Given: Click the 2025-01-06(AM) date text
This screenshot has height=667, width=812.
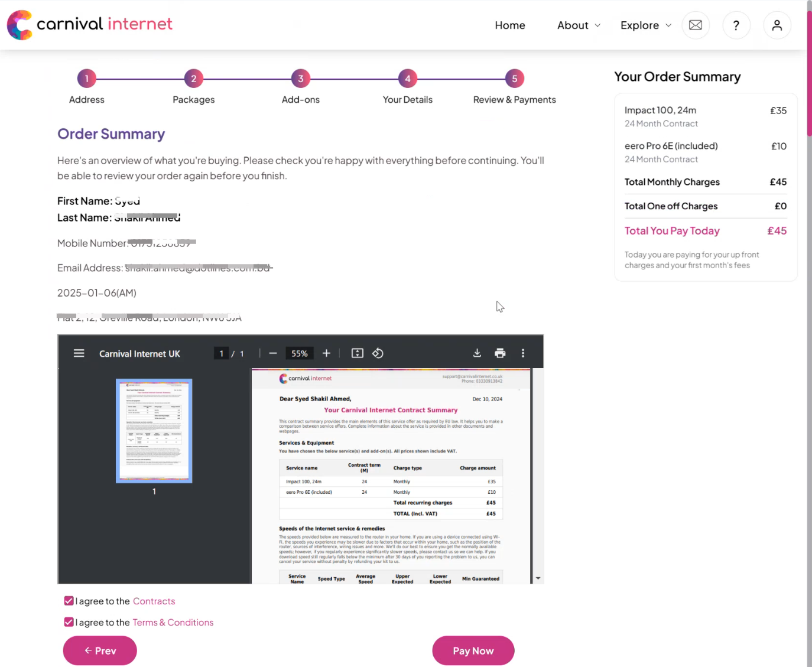Looking at the screenshot, I should [97, 293].
